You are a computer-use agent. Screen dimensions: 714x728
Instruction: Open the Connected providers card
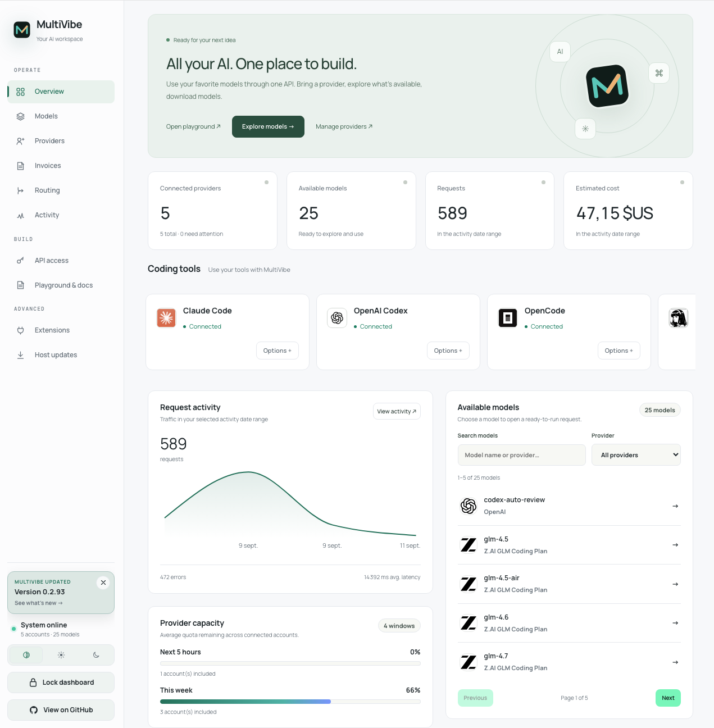(x=212, y=211)
